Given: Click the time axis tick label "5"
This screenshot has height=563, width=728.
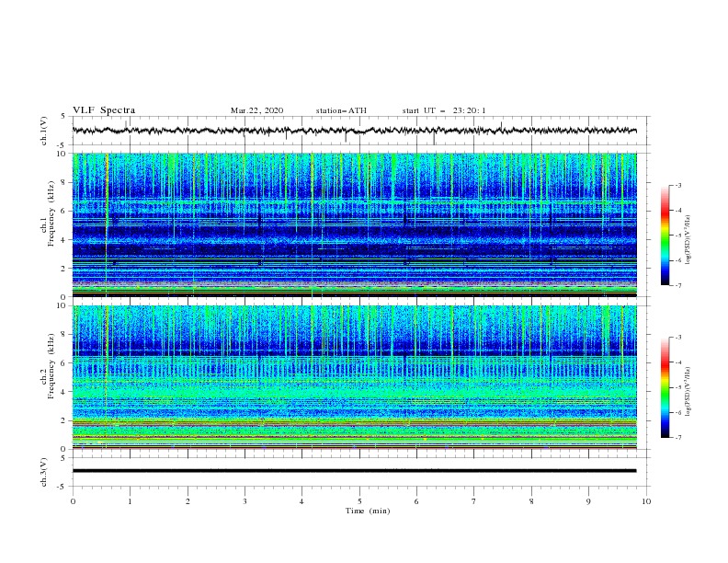Looking at the screenshot, I should [x=359, y=501].
